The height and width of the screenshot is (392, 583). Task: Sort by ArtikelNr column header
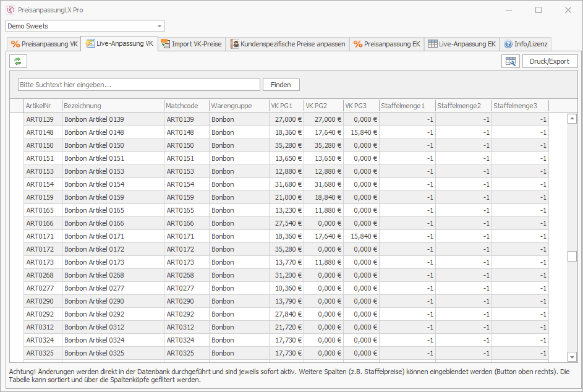[42, 106]
